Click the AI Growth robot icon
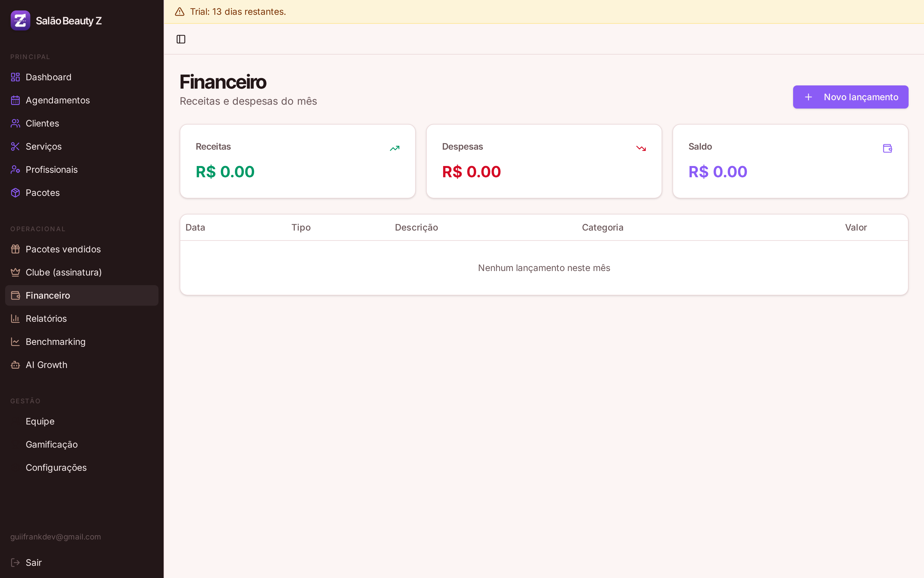Image resolution: width=924 pixels, height=578 pixels. 15,365
